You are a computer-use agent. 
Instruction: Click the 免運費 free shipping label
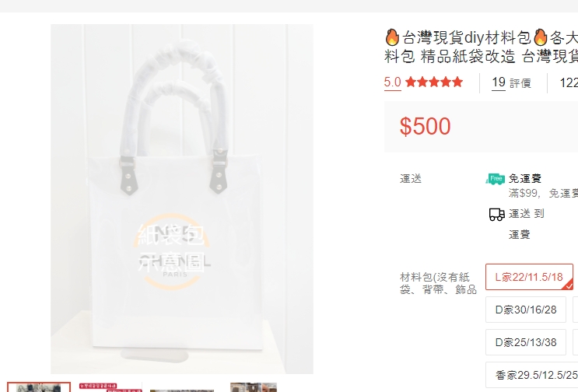[x=525, y=178]
